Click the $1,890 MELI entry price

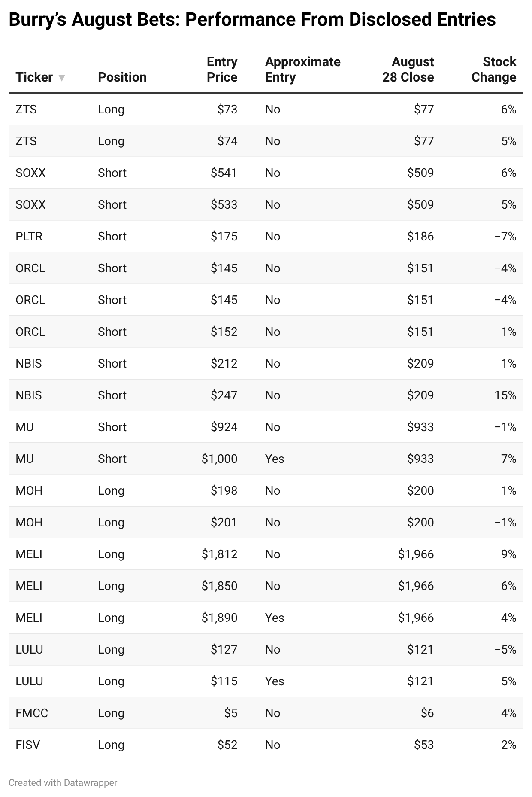coord(220,618)
